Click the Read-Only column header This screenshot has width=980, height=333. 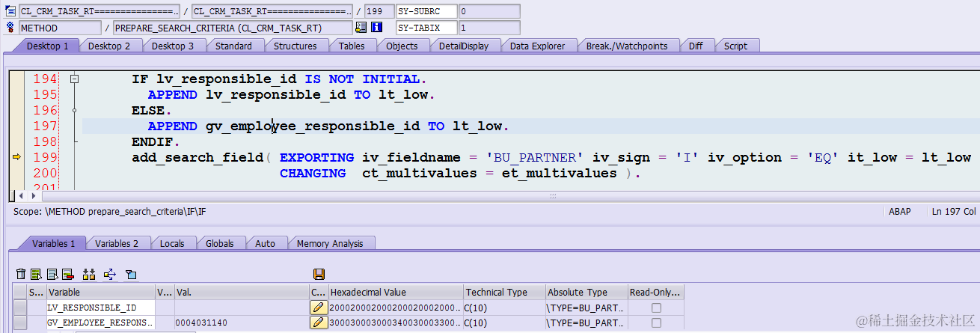655,293
